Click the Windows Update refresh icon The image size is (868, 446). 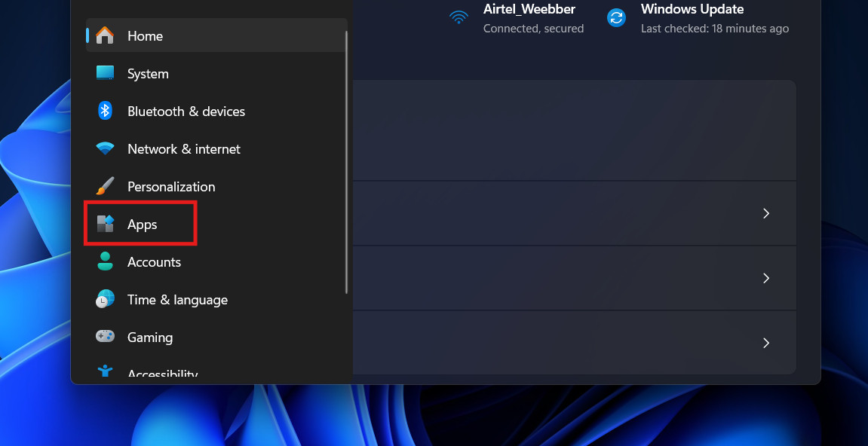616,18
